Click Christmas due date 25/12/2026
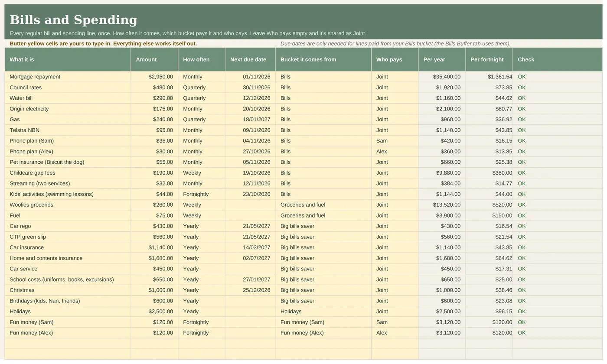Image resolution: width=607 pixels, height=364 pixels. pos(250,290)
